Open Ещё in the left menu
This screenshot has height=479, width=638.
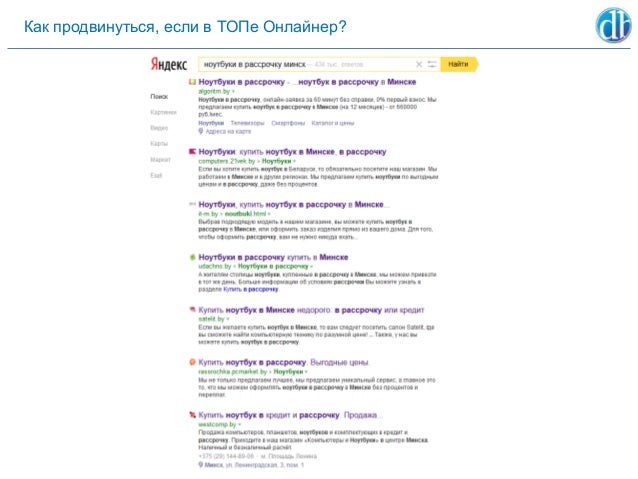156,175
